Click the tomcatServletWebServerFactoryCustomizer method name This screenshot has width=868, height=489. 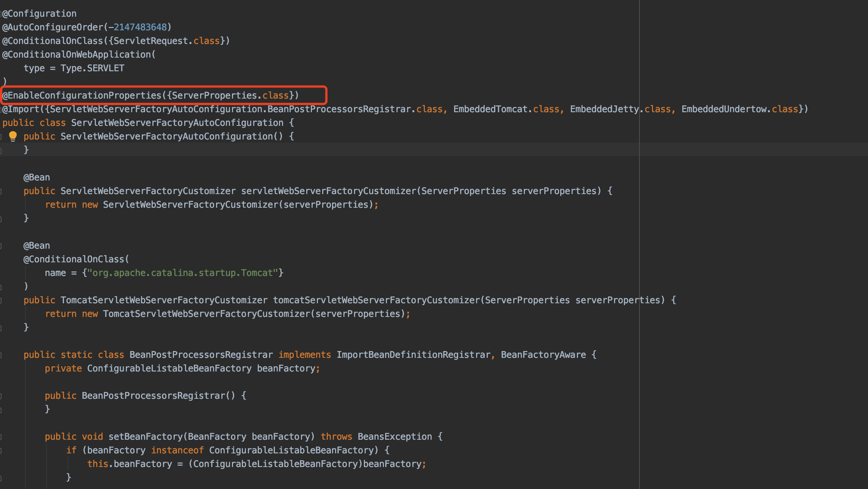click(x=376, y=300)
